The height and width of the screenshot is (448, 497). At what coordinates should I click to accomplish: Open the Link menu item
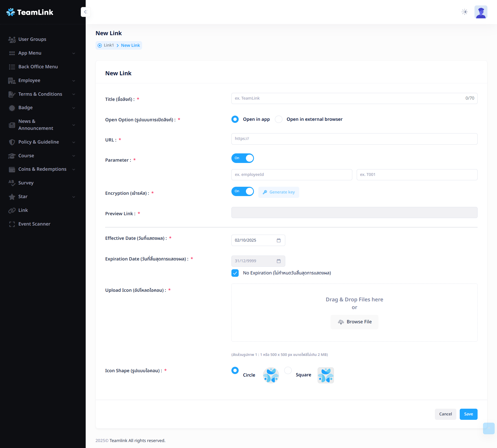tap(23, 210)
